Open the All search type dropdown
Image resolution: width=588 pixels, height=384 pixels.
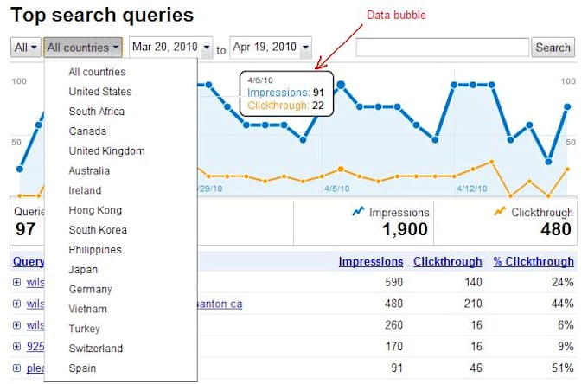pyautogui.click(x=26, y=48)
